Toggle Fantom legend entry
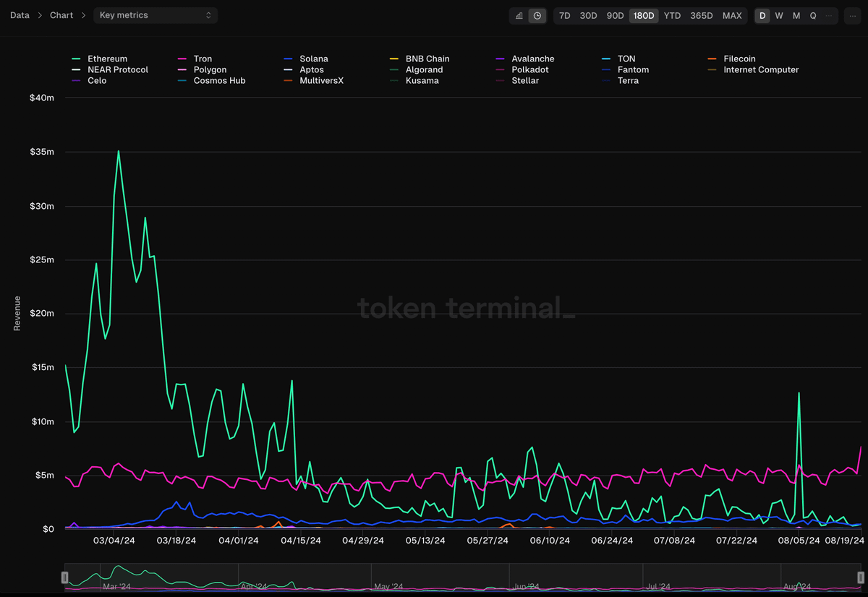Screen dimensions: 868x597 625,69
